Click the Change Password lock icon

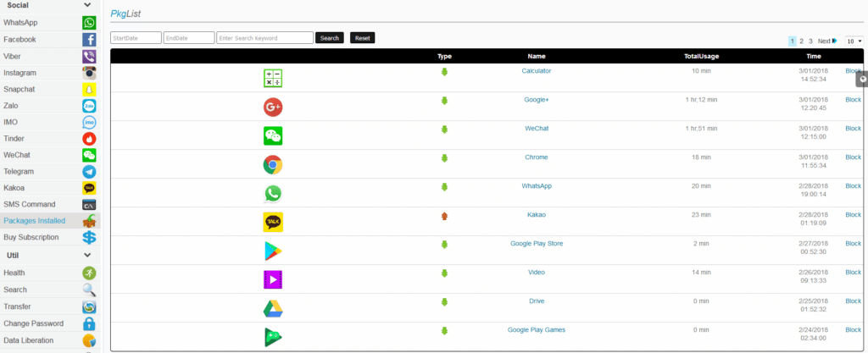89,323
